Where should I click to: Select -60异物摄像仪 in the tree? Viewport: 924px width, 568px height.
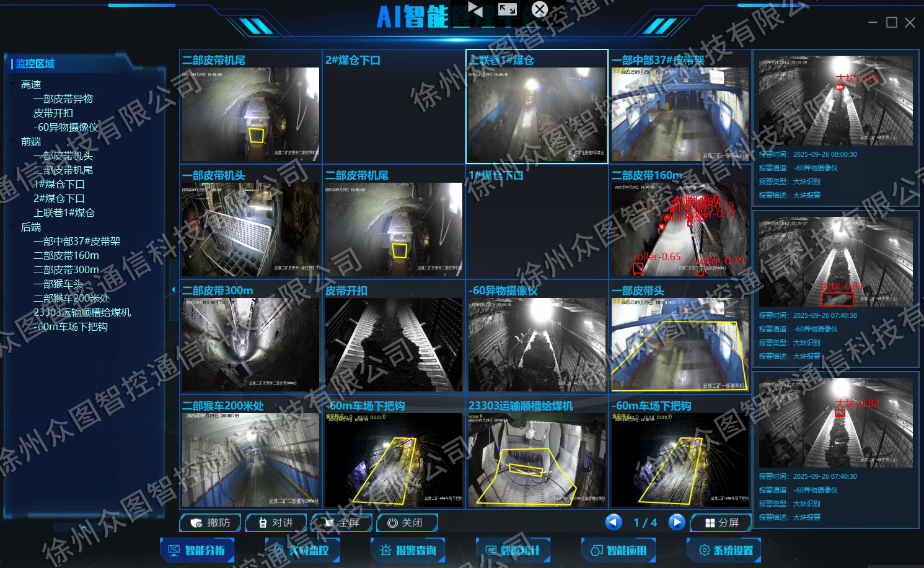66,127
